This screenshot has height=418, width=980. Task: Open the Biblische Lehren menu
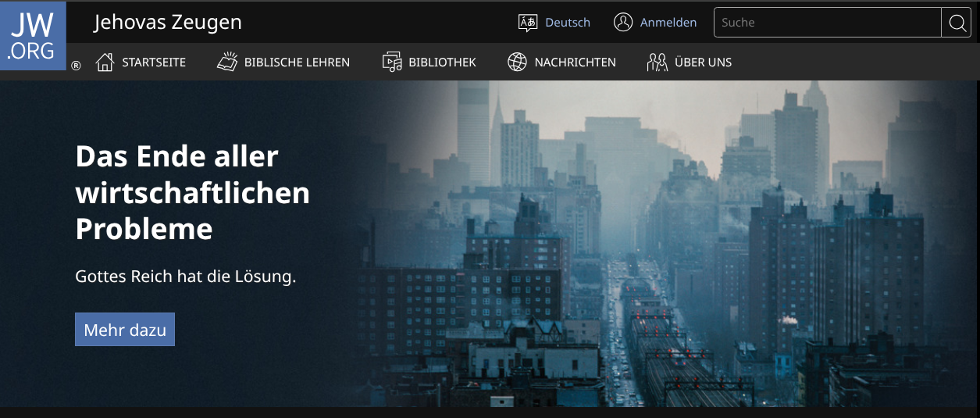coord(283,62)
